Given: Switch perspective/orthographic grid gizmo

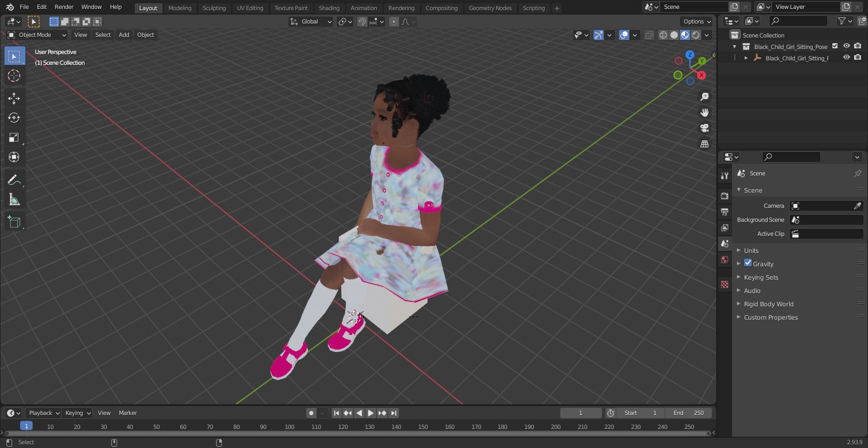Looking at the screenshot, I should pos(704,144).
